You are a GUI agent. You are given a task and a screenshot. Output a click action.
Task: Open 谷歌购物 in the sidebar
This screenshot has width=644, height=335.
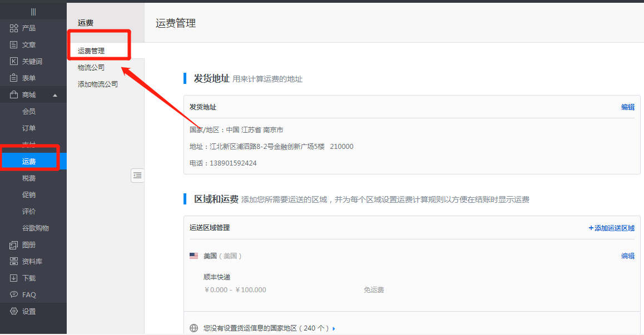[x=36, y=228]
